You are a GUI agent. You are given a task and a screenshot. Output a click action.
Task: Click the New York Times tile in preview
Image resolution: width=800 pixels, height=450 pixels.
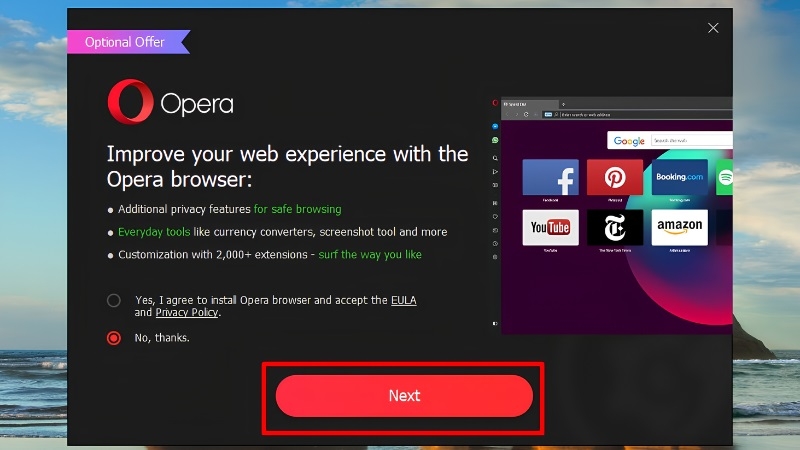pos(615,228)
